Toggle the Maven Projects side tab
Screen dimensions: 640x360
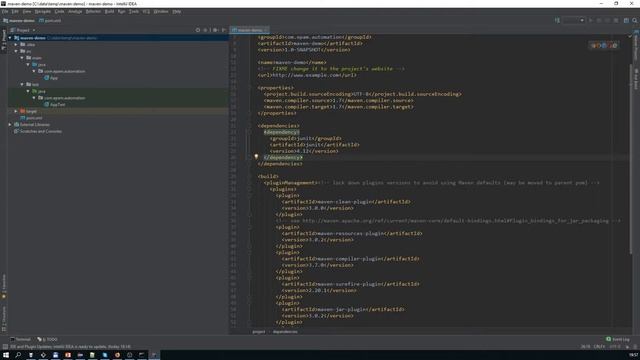click(636, 46)
